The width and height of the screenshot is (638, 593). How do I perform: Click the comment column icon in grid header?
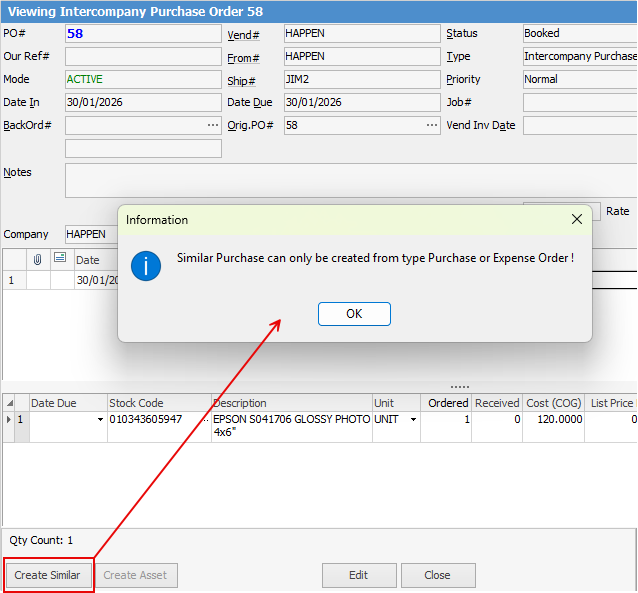click(60, 259)
